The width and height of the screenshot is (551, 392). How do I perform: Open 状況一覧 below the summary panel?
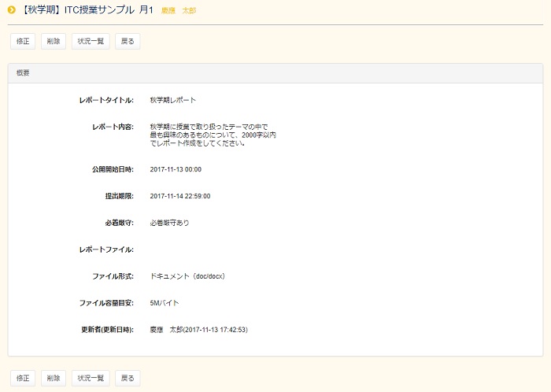point(91,378)
